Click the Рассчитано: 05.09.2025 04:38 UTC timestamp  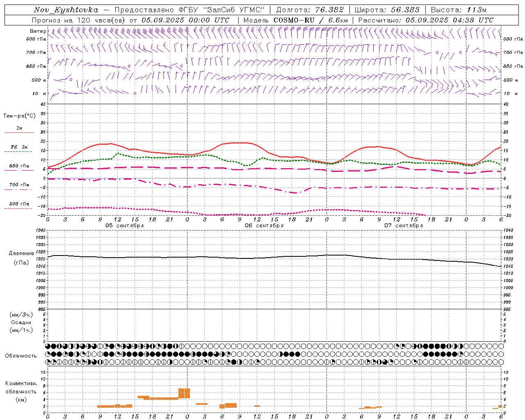(426, 20)
